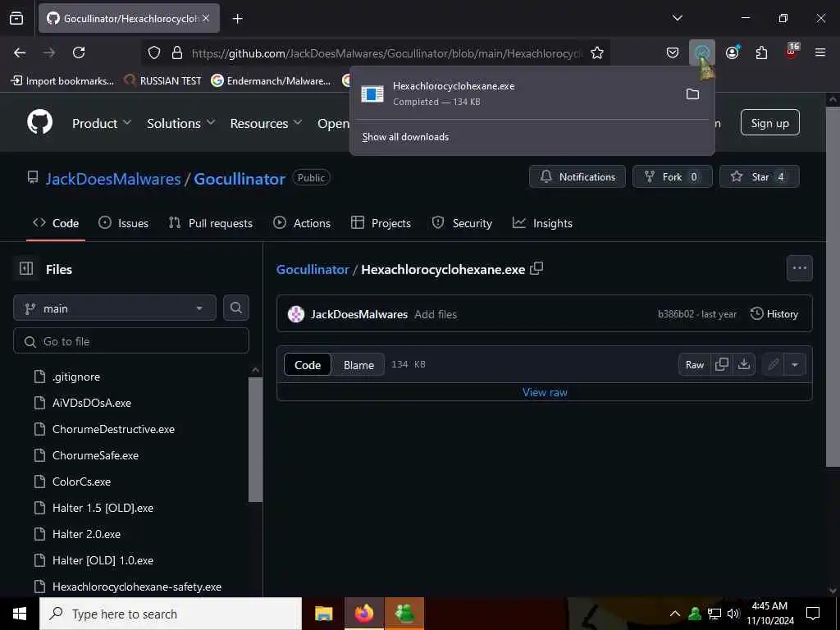This screenshot has width=840, height=630.
Task: Open the Pull requests tab
Action: click(210, 223)
